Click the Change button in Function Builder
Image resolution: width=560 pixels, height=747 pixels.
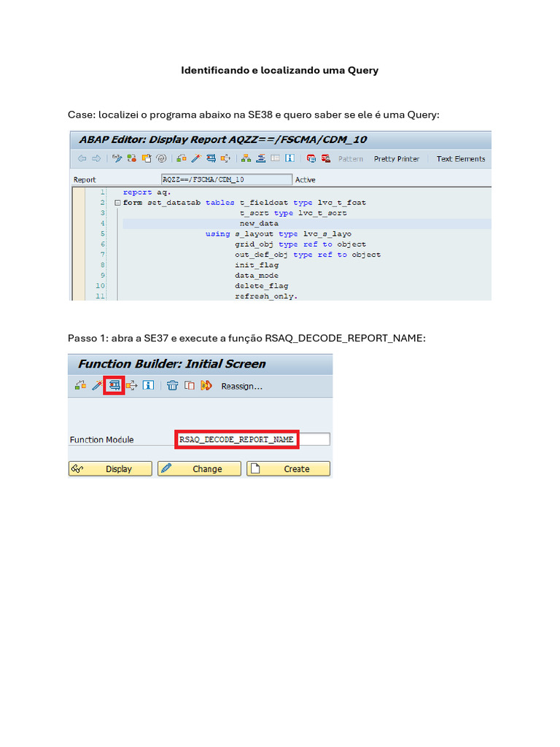199,469
